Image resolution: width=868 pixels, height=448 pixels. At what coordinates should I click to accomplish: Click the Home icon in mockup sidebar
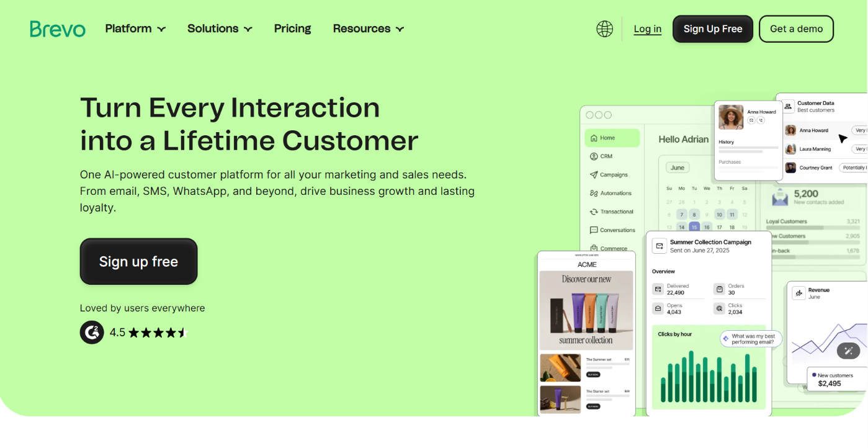pos(594,138)
